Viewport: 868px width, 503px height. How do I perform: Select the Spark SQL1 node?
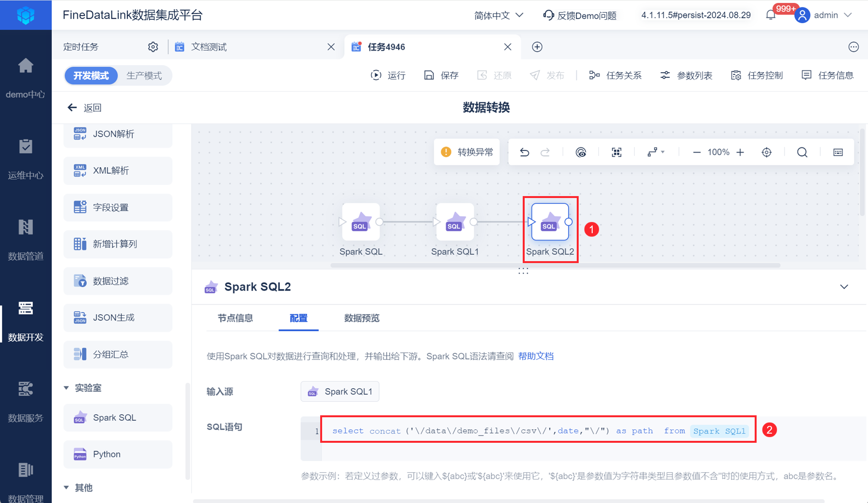[455, 222]
